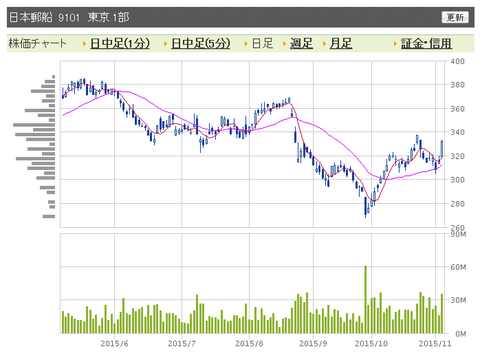The image size is (480, 360).
Task: Open the 月足 monthly chart
Action: click(x=341, y=43)
